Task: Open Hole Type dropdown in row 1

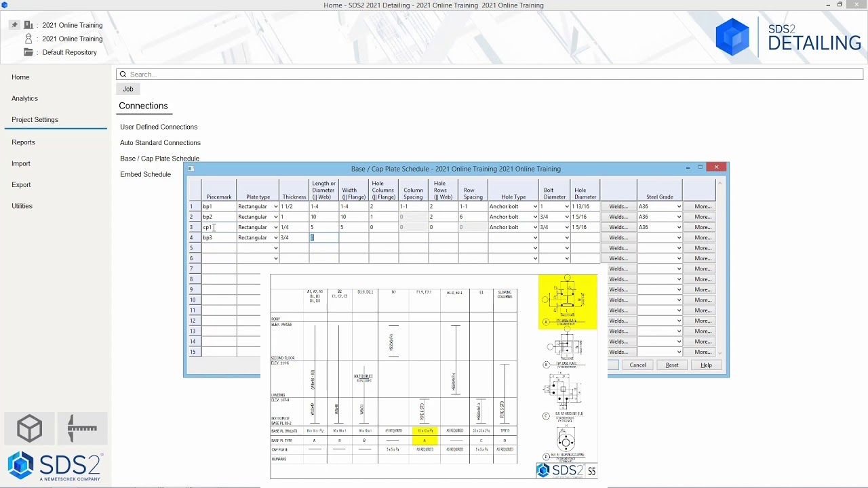Action: pos(535,207)
